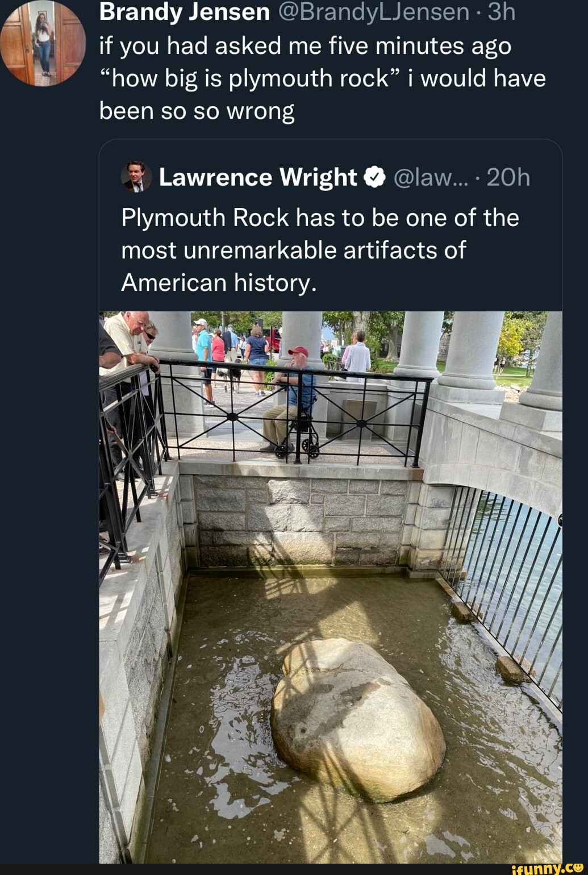Click man in red cap in photo
Image resolution: width=588 pixels, height=875 pixels.
(x=291, y=399)
